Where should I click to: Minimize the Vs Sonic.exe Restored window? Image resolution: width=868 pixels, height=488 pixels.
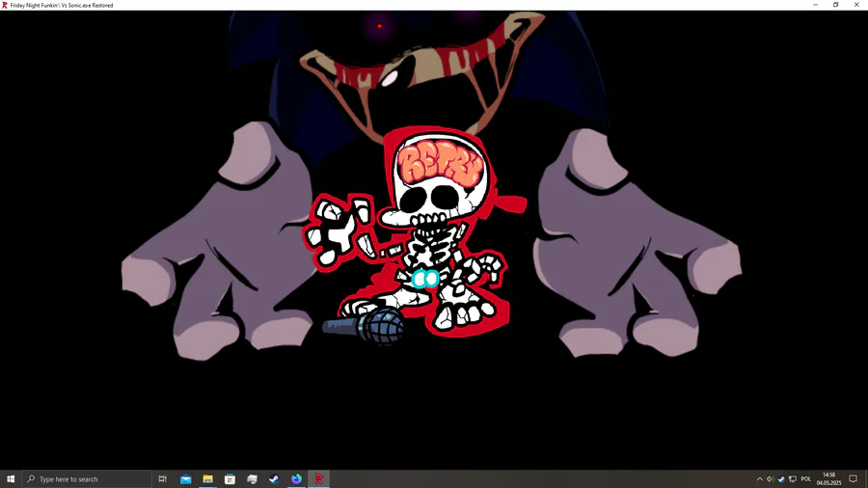[815, 5]
